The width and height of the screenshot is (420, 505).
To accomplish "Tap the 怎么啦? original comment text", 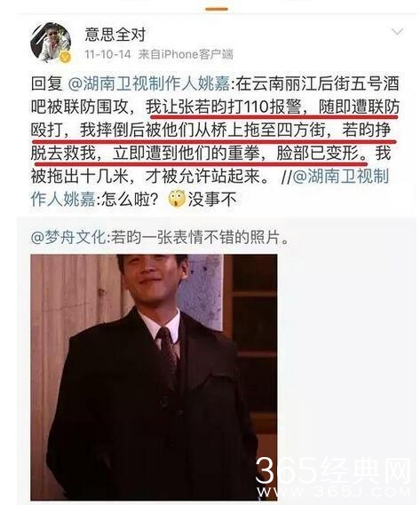I will tap(130, 200).
